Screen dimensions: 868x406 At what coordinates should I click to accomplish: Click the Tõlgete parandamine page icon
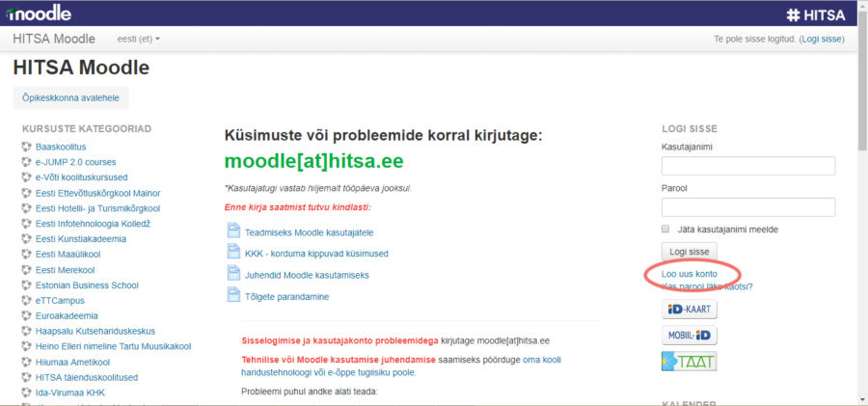coord(233,294)
